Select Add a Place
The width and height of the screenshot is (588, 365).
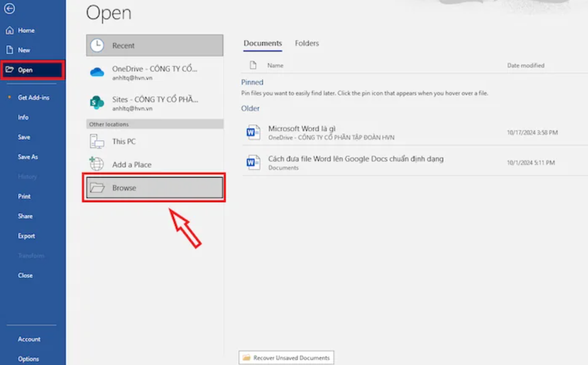155,164
